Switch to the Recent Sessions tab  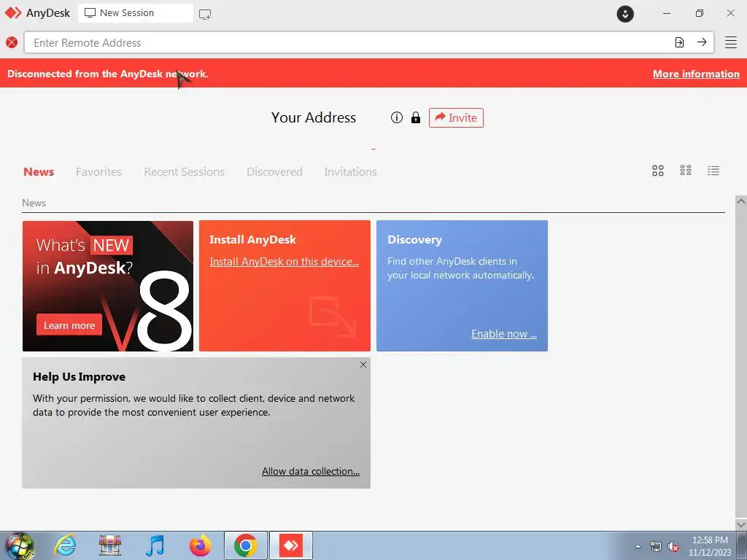coord(184,172)
